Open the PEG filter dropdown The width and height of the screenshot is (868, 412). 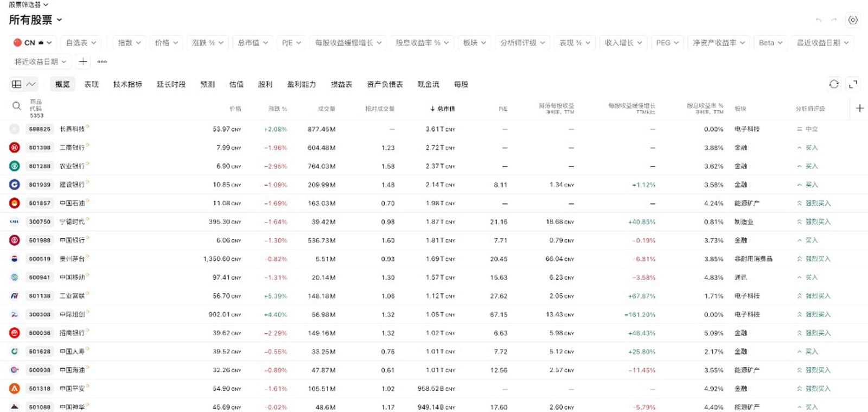[667, 42]
